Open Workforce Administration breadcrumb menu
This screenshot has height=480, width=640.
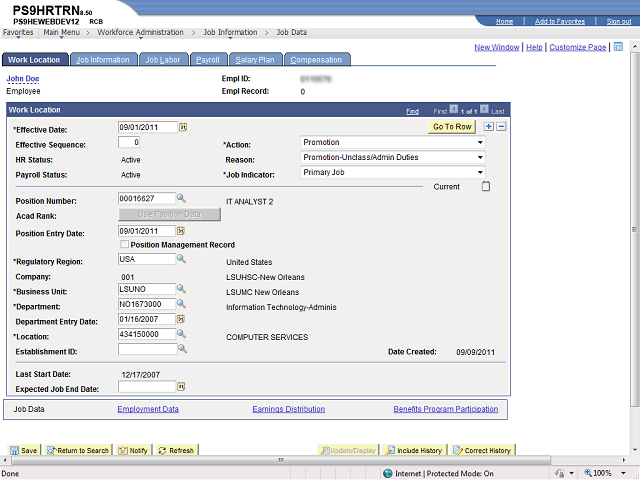(140, 32)
